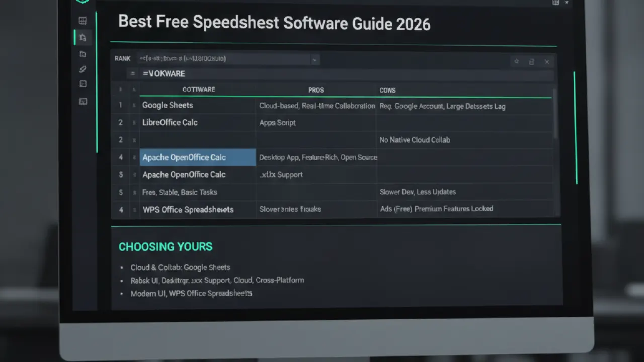Click the star icon in the sheet panel header
Screen dimensions: 644x362
(x=516, y=62)
